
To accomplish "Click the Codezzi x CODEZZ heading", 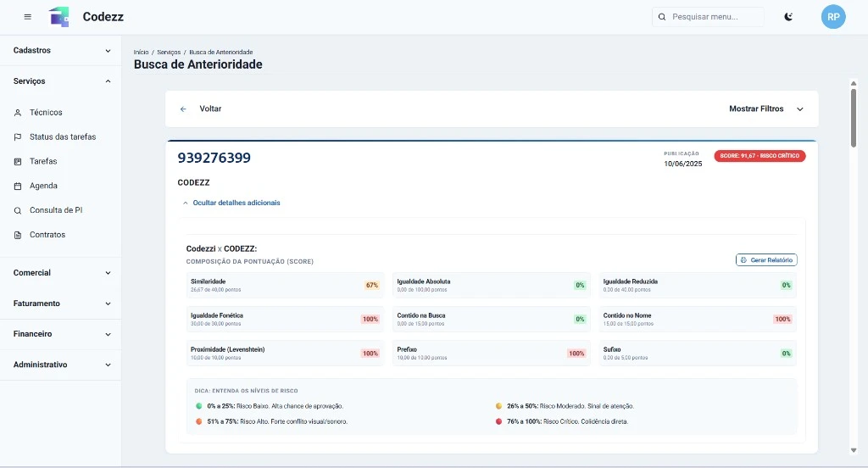I will point(221,248).
